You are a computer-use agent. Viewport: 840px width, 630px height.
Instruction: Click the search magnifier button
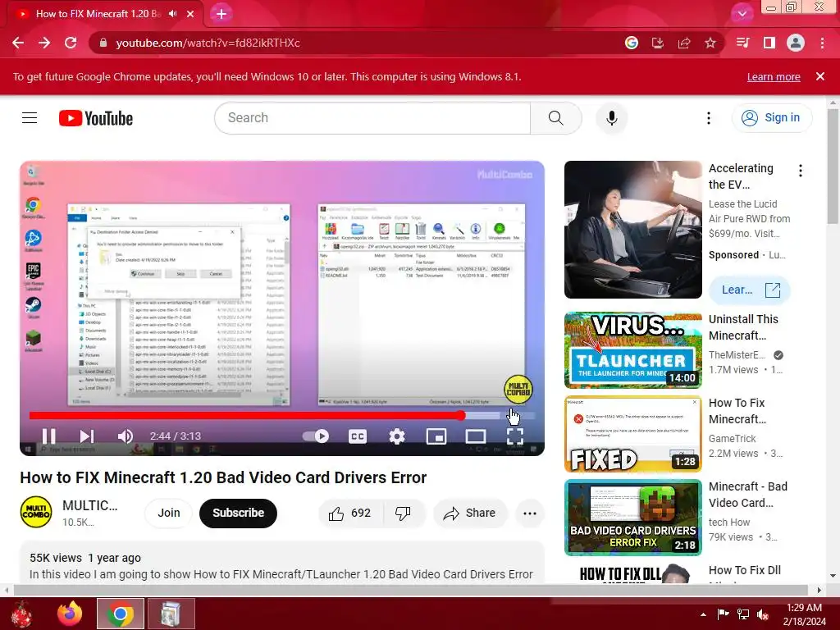click(x=556, y=118)
